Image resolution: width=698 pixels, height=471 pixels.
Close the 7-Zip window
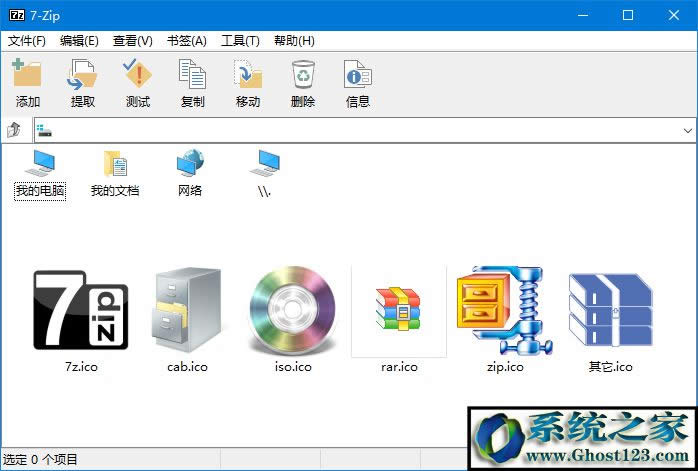[x=674, y=15]
